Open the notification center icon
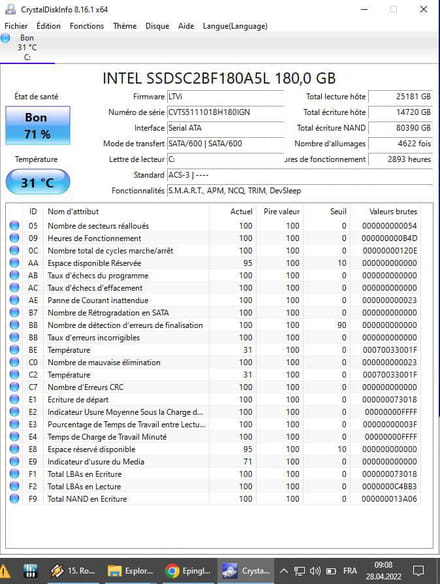440x584 pixels. (x=419, y=571)
